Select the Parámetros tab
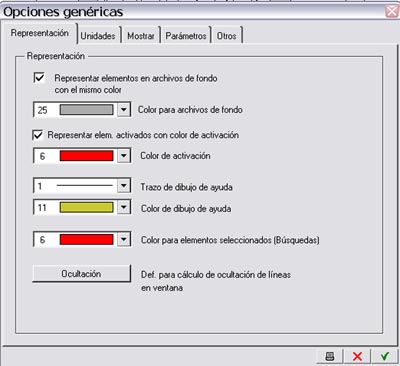The width and height of the screenshot is (400, 366). (186, 36)
